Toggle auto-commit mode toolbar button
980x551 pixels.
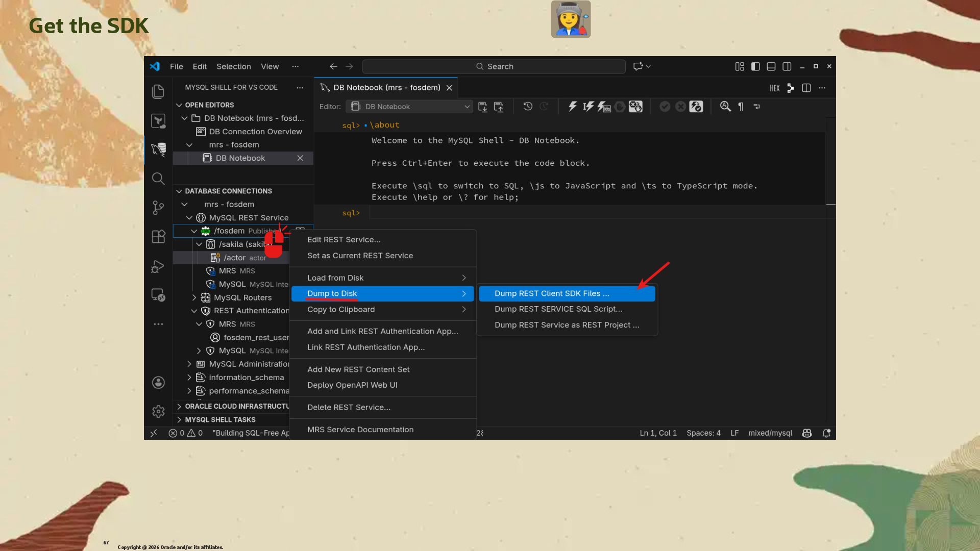(696, 106)
